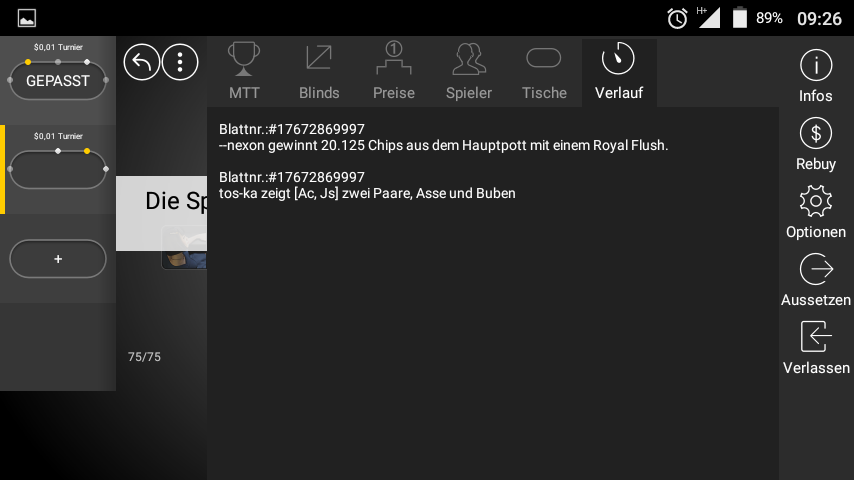Image resolution: width=854 pixels, height=480 pixels.
Task: Click the nexon Royal Flush win line
Action: click(x=443, y=145)
